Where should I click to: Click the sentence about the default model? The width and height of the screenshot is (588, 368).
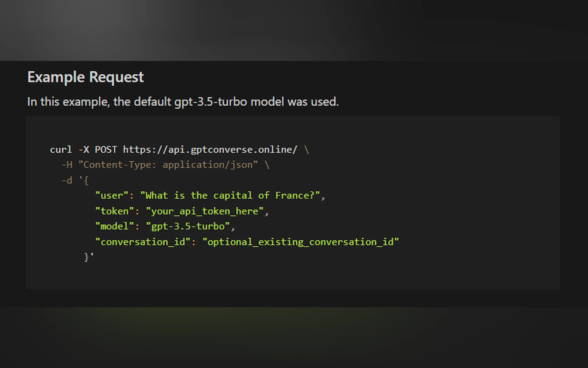click(183, 102)
